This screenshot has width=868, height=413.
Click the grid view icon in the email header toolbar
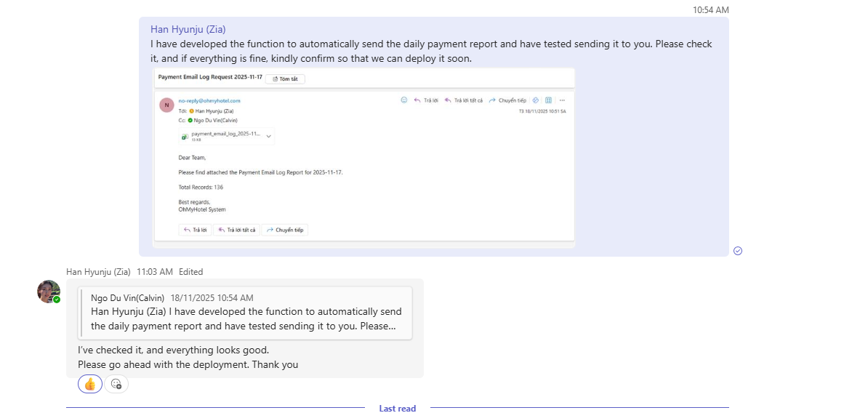point(549,100)
